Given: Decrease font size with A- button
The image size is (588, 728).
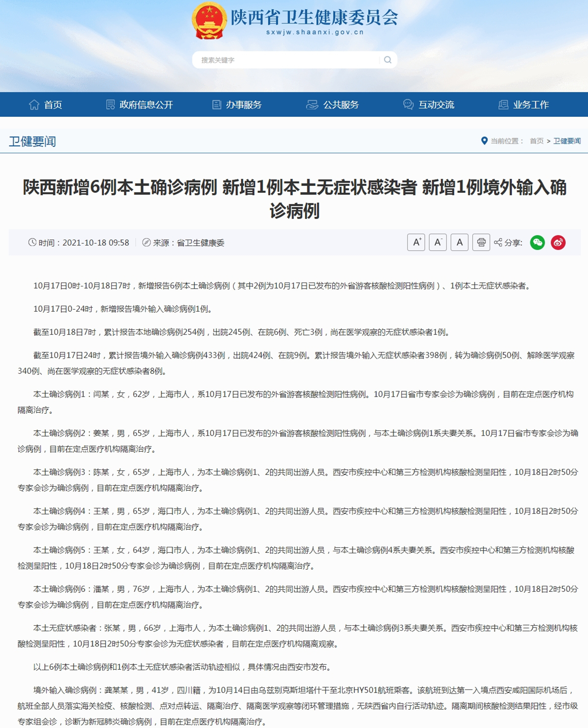Looking at the screenshot, I should [438, 242].
